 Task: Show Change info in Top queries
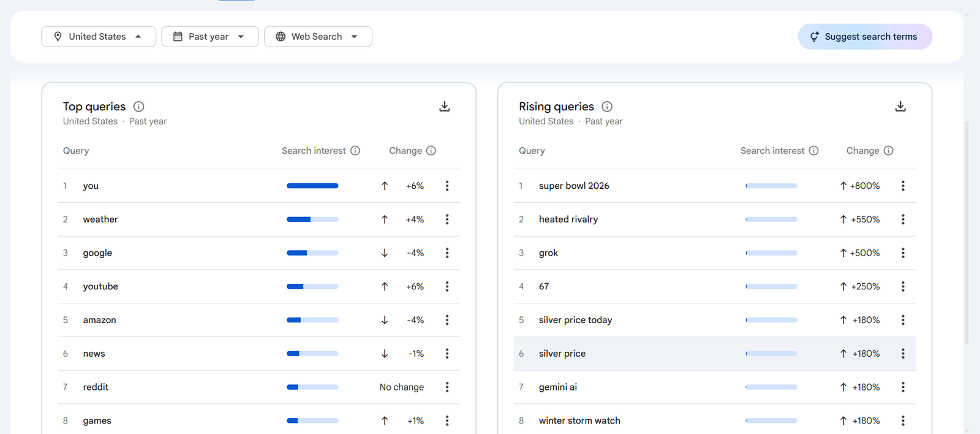pyautogui.click(x=431, y=151)
